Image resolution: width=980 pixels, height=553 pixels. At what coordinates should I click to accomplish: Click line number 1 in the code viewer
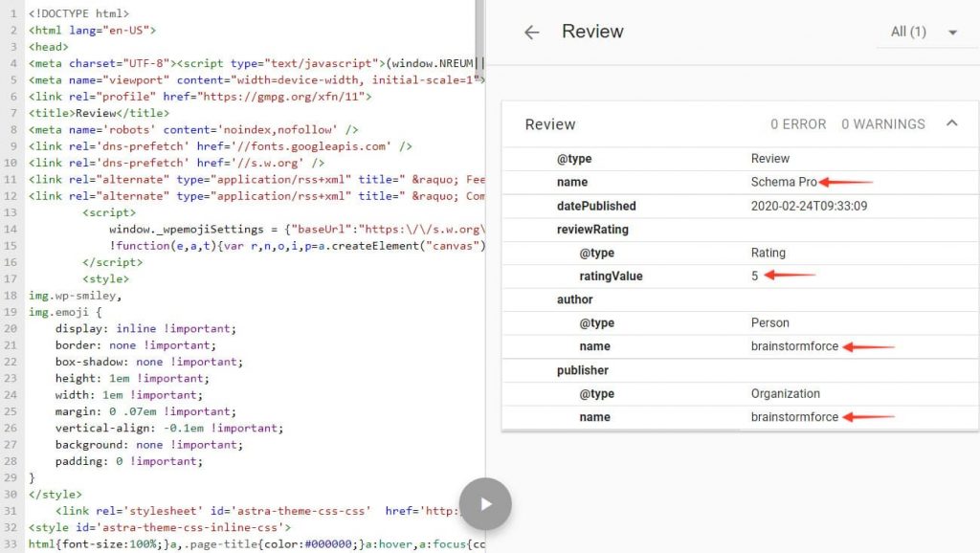8,13
